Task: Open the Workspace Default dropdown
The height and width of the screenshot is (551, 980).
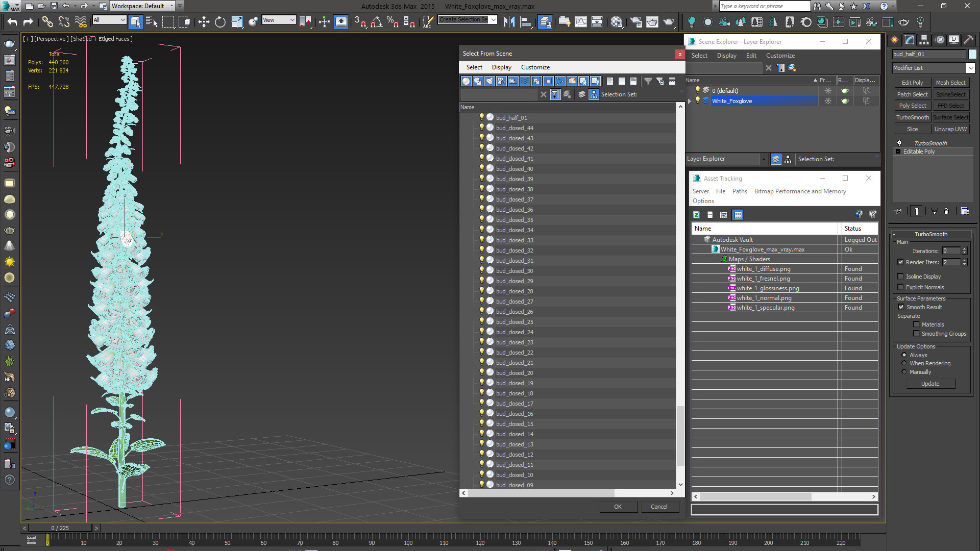Action: tap(172, 6)
